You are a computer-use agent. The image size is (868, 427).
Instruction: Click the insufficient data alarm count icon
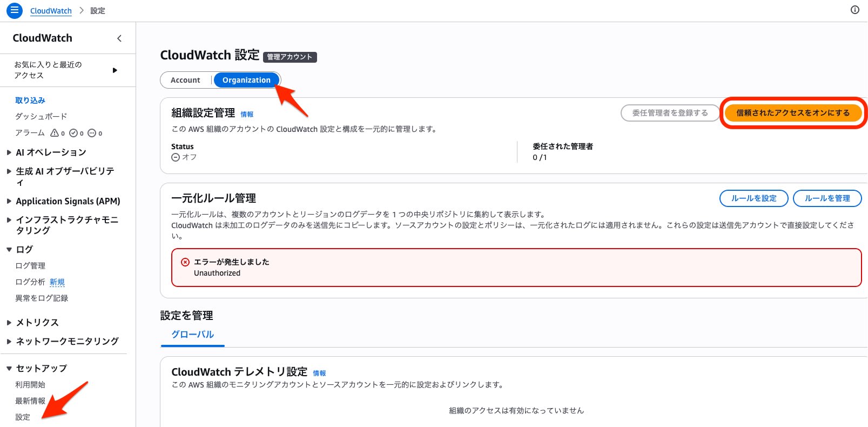tap(92, 133)
